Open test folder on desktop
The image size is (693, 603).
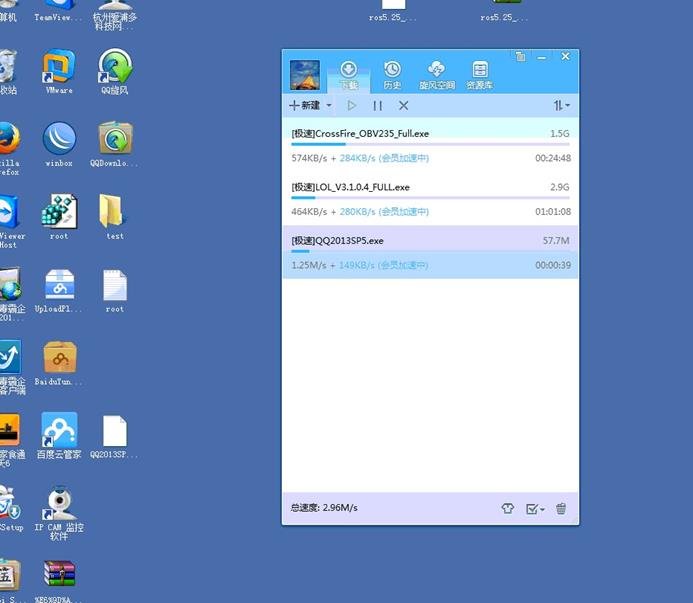pyautogui.click(x=114, y=217)
